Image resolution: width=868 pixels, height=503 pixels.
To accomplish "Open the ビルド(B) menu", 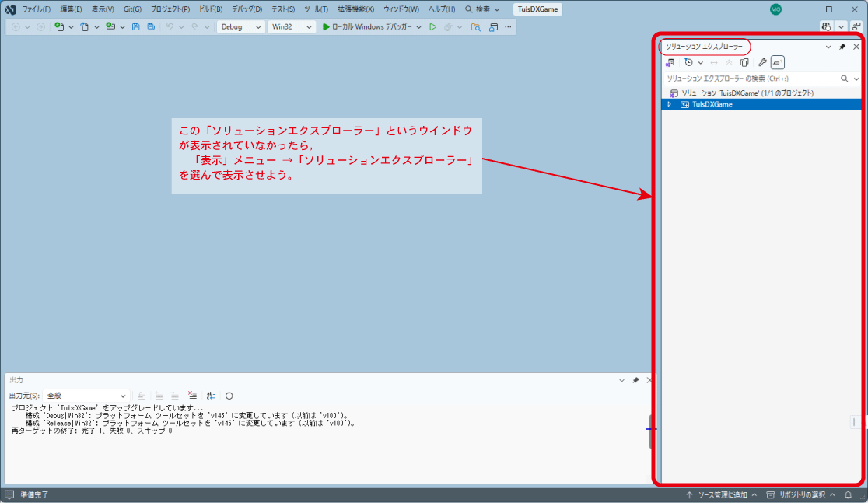I will pyautogui.click(x=210, y=9).
